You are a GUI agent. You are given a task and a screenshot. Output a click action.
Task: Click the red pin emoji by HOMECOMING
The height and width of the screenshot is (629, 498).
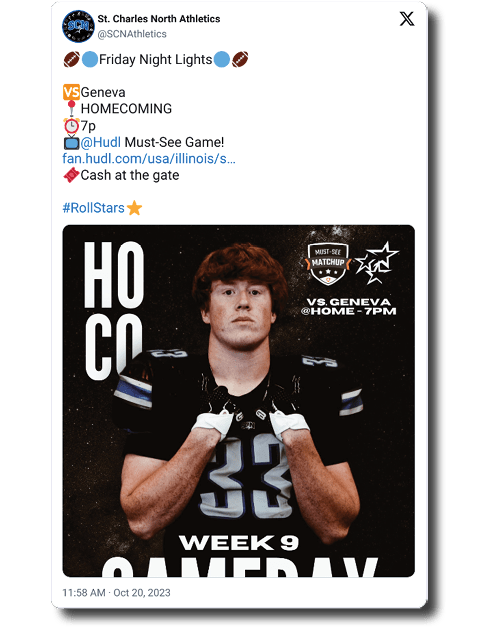71,108
